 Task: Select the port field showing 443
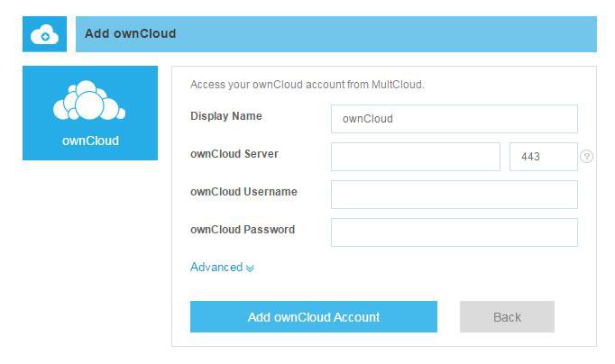click(543, 157)
